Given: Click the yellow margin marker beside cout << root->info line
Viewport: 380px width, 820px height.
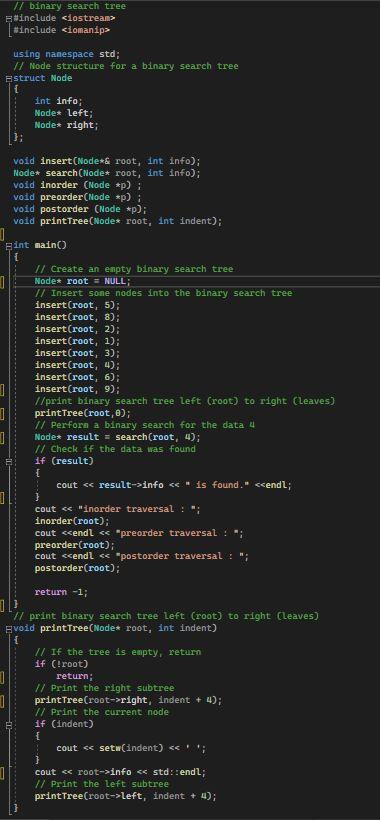Looking at the screenshot, I should [2, 772].
